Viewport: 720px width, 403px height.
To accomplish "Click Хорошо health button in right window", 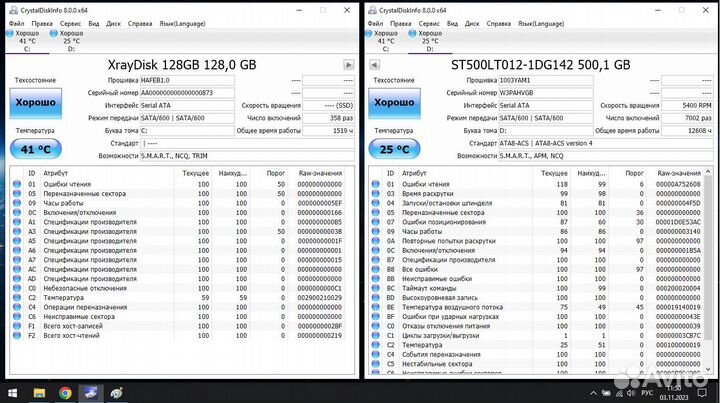I will pyautogui.click(x=394, y=103).
